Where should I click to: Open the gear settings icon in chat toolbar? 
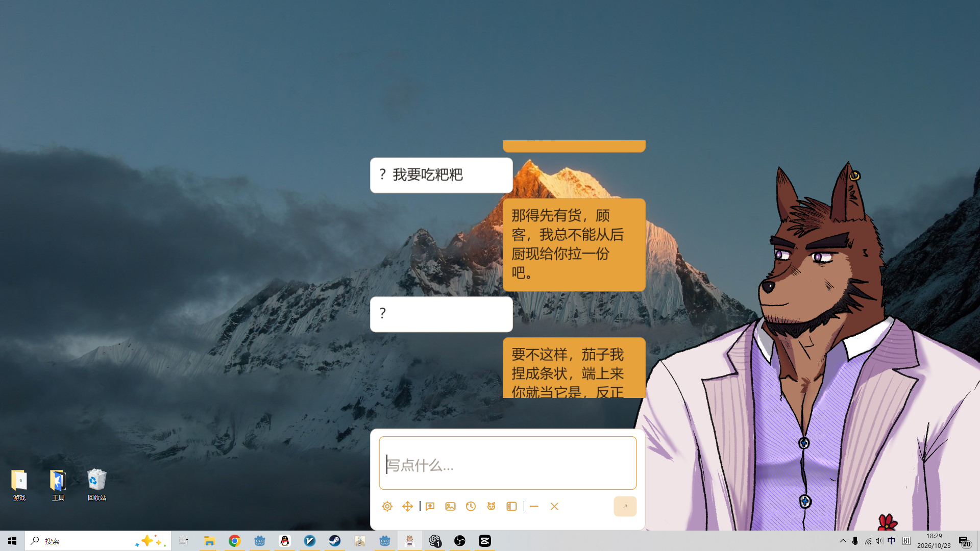tap(387, 506)
